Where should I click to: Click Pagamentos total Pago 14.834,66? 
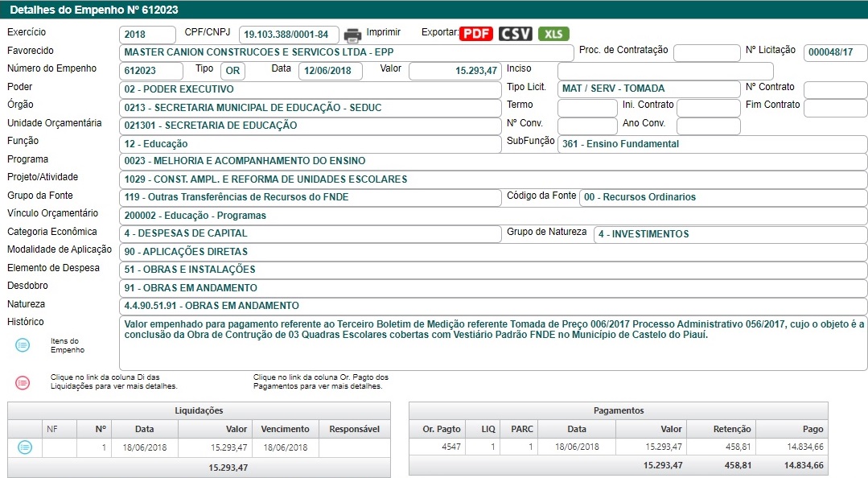[804, 465]
